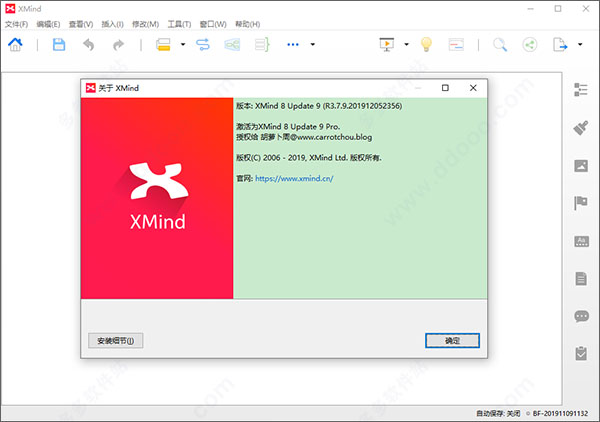Open the Format paintbrush sidebar icon

click(581, 128)
